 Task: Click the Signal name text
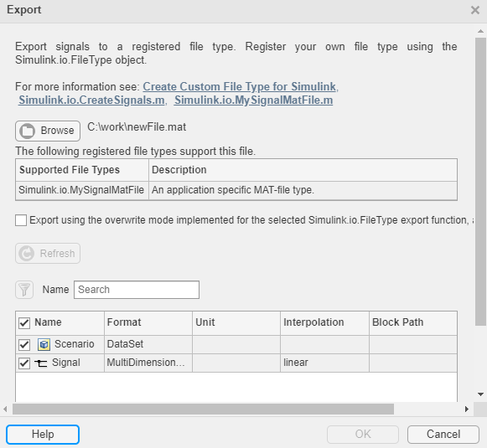click(66, 363)
